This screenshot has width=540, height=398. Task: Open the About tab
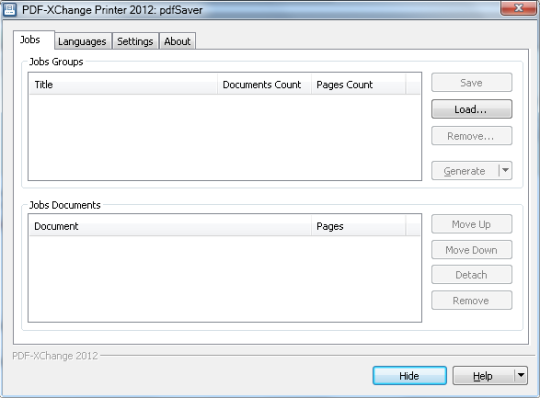coord(177,41)
